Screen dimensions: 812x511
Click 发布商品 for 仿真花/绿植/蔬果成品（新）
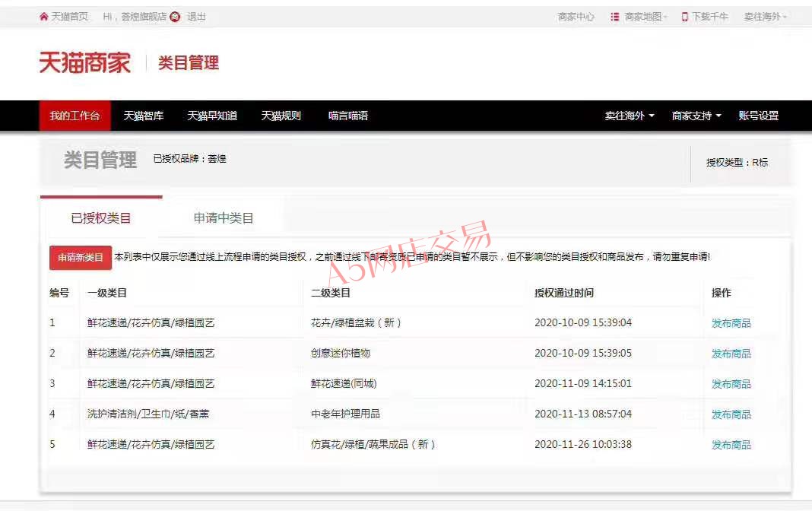(731, 445)
